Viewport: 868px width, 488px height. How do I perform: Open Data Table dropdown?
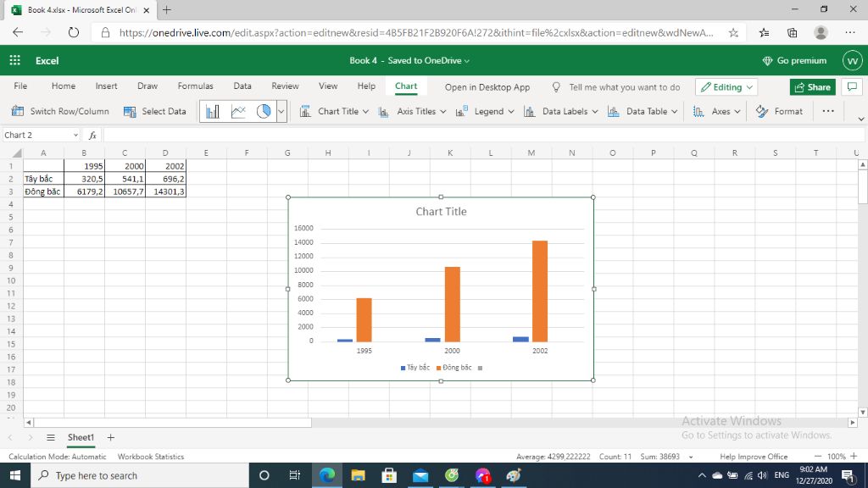pyautogui.click(x=643, y=111)
